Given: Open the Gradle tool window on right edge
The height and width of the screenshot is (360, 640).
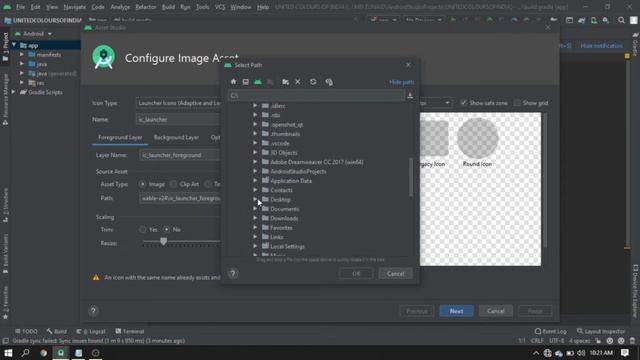Looking at the screenshot, I should (635, 45).
